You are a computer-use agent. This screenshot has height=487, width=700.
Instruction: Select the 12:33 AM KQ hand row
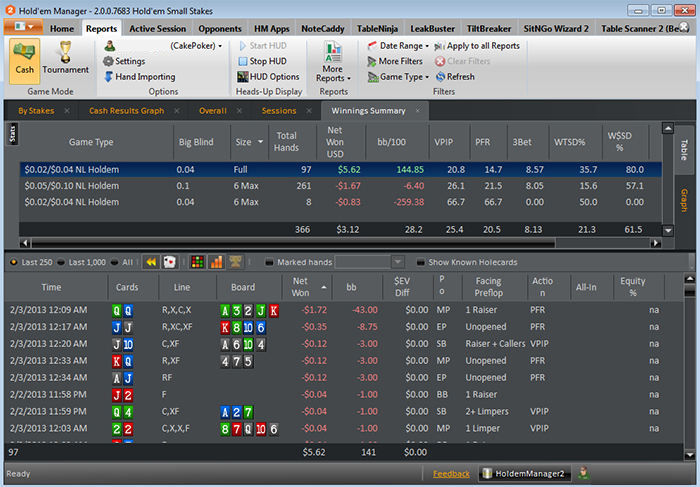point(344,361)
